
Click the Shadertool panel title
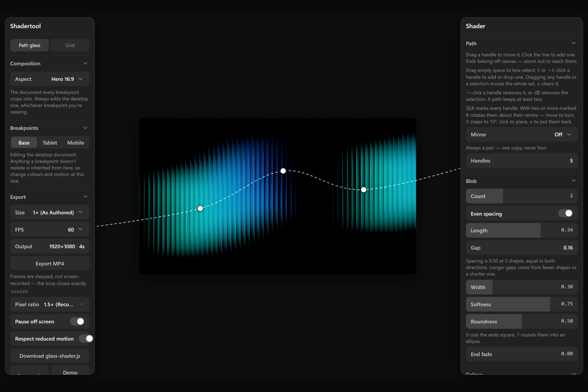[26, 26]
